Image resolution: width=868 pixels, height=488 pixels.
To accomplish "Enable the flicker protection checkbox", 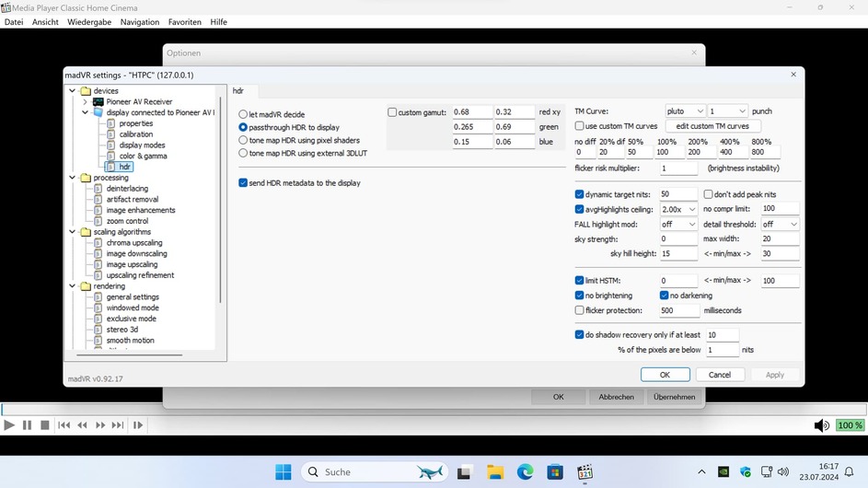I will click(579, 310).
